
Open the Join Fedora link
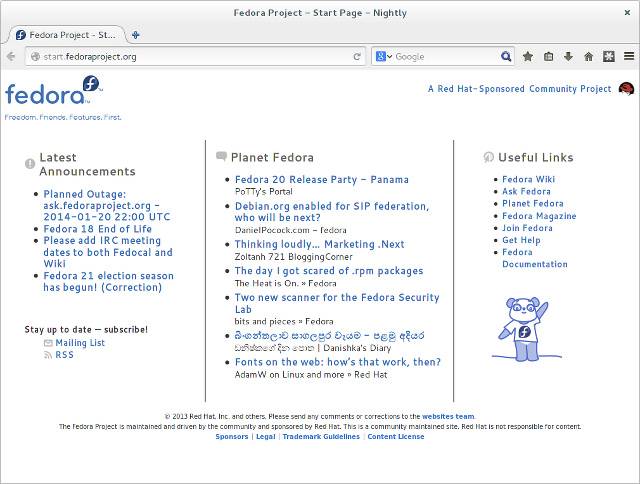click(x=527, y=228)
